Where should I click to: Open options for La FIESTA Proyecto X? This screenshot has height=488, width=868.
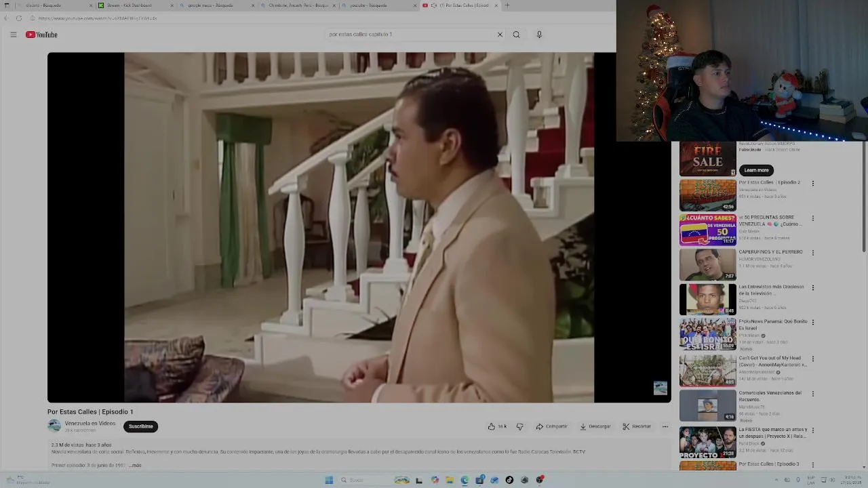[x=812, y=430]
